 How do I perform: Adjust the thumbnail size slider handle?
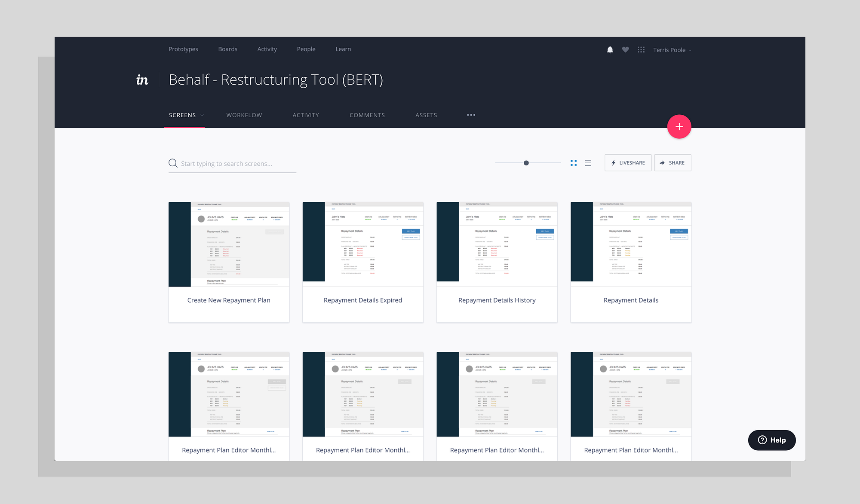tap(526, 163)
